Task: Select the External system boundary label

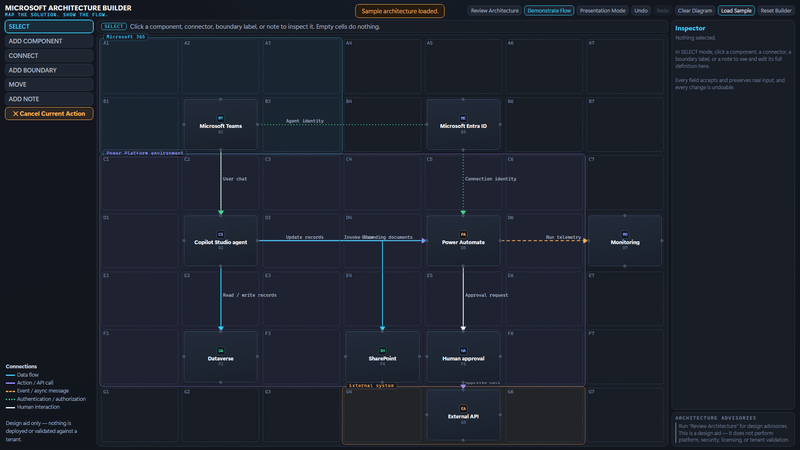Action: click(371, 386)
